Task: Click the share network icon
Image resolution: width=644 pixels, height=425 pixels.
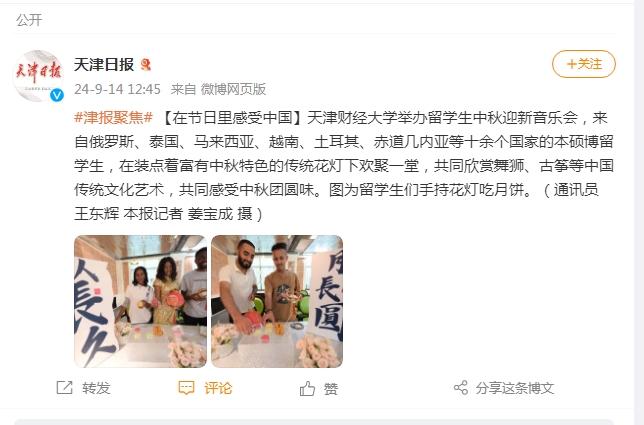Action: pyautogui.click(x=461, y=388)
